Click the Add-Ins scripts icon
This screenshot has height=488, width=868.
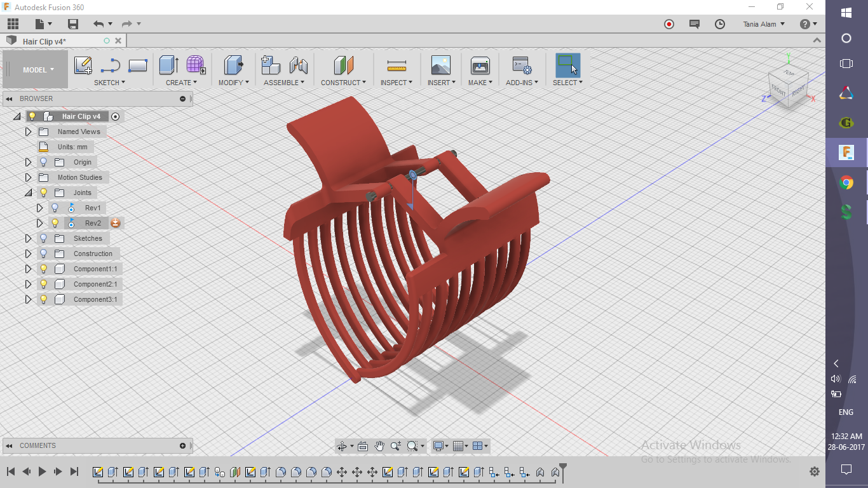(x=522, y=65)
